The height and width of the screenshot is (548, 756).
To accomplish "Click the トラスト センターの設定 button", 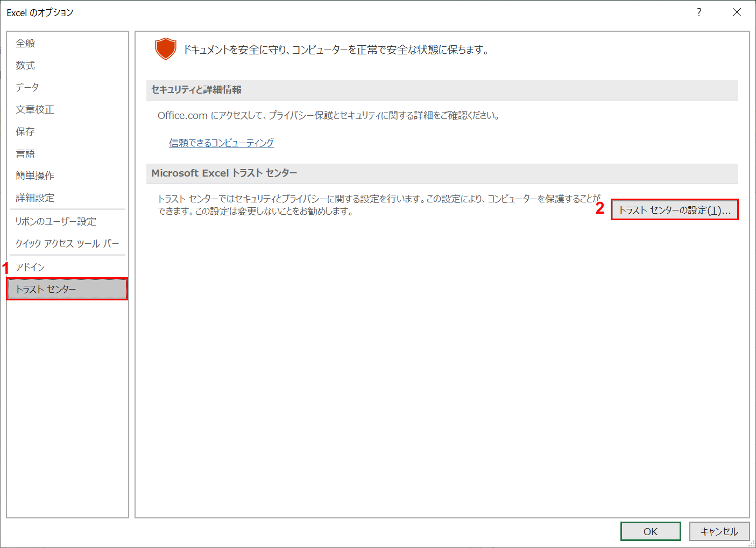I will pyautogui.click(x=674, y=210).
